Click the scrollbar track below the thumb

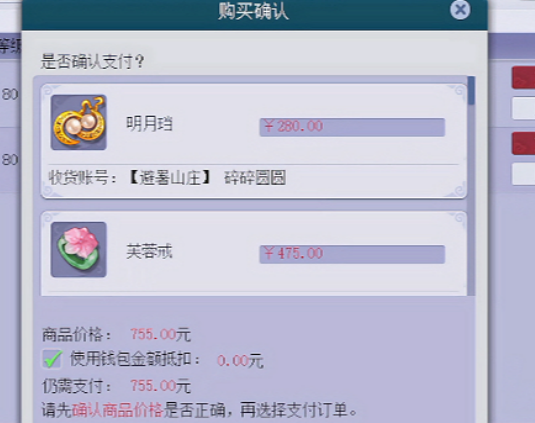click(x=472, y=200)
